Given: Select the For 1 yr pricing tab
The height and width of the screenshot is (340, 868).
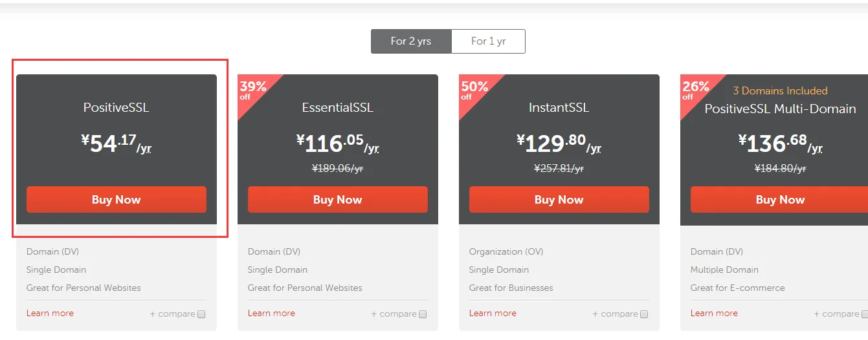Looking at the screenshot, I should click(488, 41).
